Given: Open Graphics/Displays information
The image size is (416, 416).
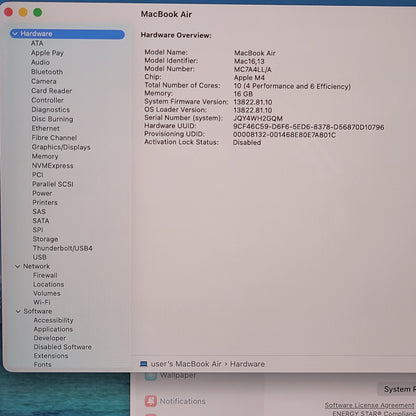Looking at the screenshot, I should [x=61, y=147].
